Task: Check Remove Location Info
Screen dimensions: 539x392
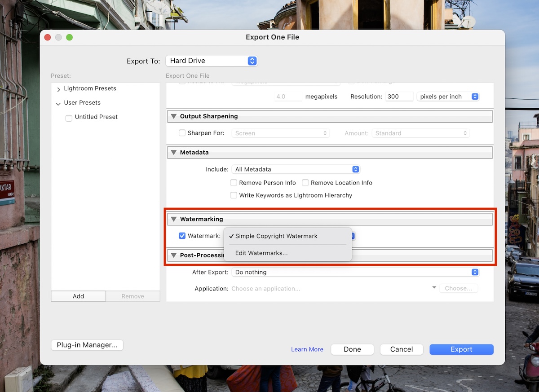Action: 305,183
